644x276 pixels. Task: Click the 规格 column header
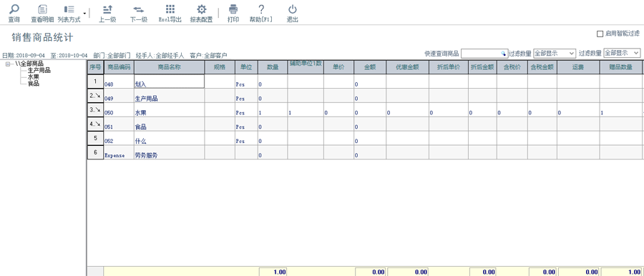(x=220, y=67)
